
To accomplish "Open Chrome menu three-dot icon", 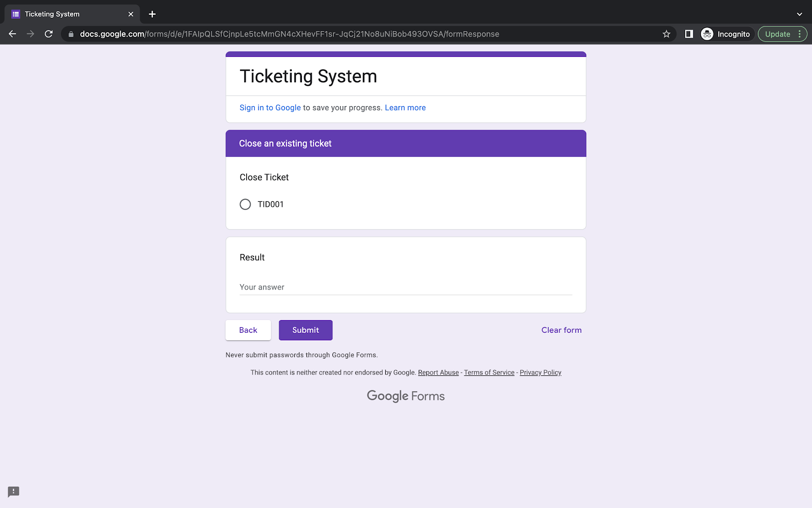I will [x=800, y=34].
